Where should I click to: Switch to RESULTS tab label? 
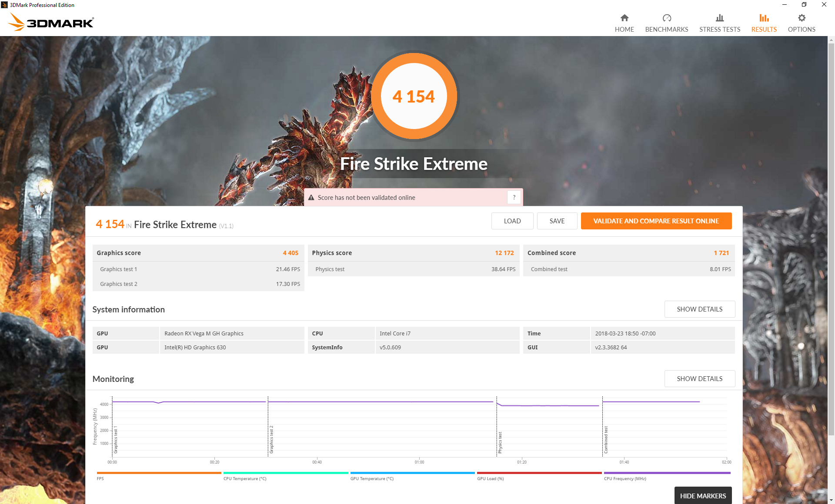[x=764, y=30]
